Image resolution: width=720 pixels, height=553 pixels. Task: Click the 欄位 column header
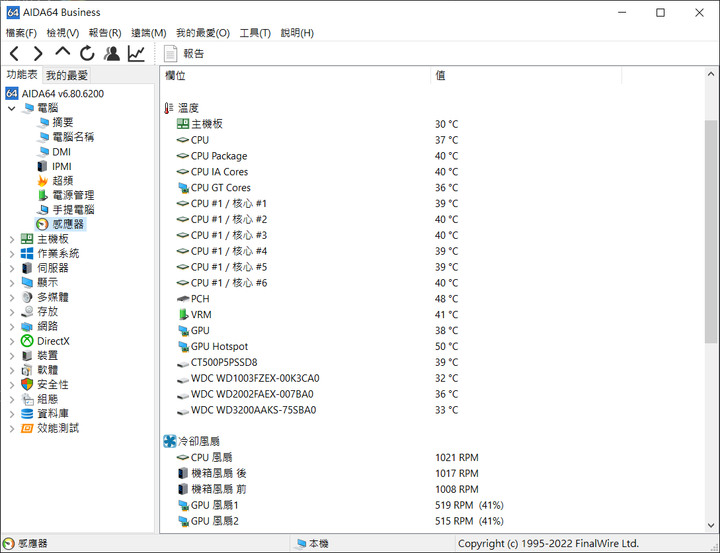pos(295,76)
